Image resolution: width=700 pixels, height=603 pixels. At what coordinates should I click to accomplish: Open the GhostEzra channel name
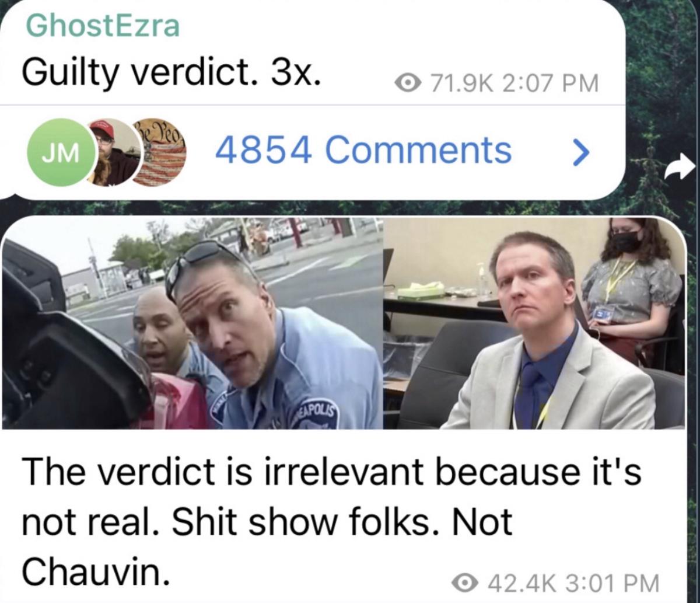(x=103, y=27)
